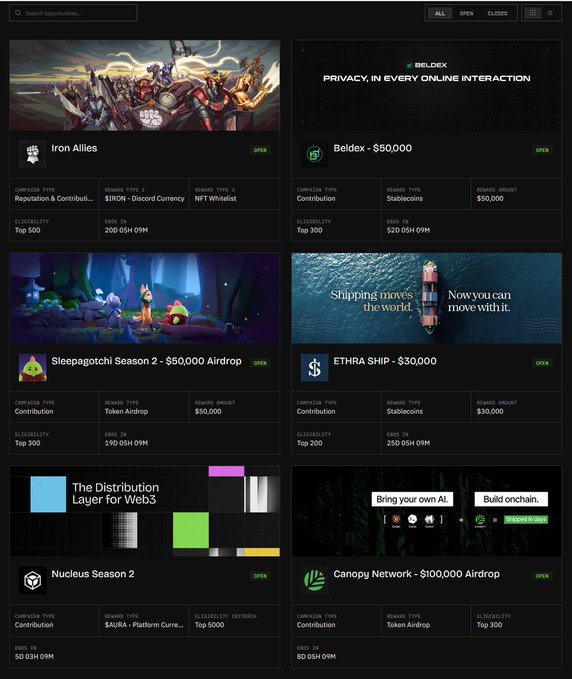Select the ALL filter tab
This screenshot has width=572, height=679.
[x=440, y=13]
